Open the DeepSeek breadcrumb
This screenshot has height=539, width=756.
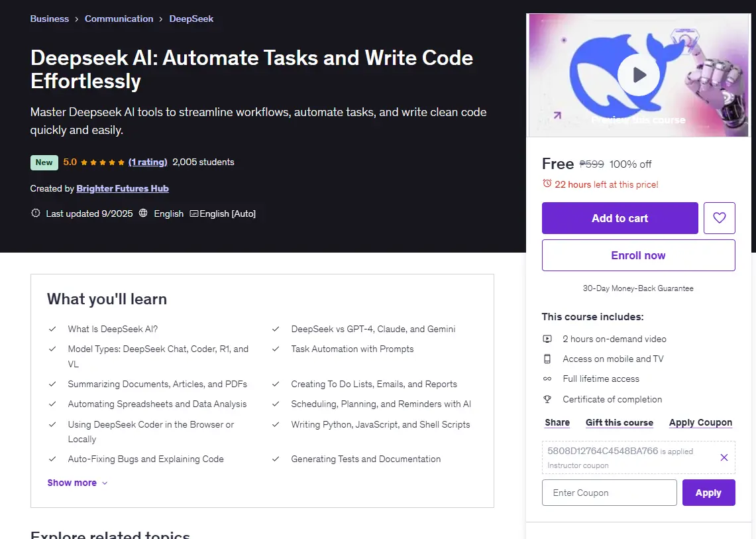pyautogui.click(x=191, y=19)
